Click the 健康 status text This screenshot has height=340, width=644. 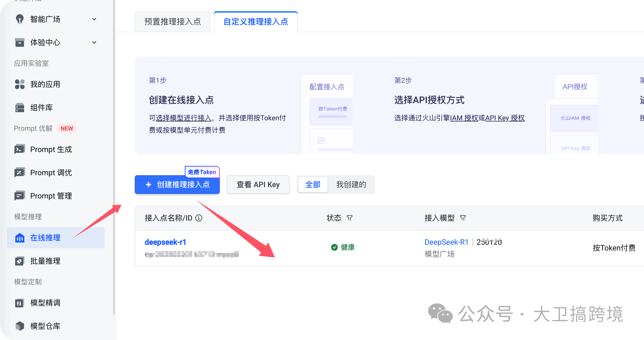(x=348, y=247)
